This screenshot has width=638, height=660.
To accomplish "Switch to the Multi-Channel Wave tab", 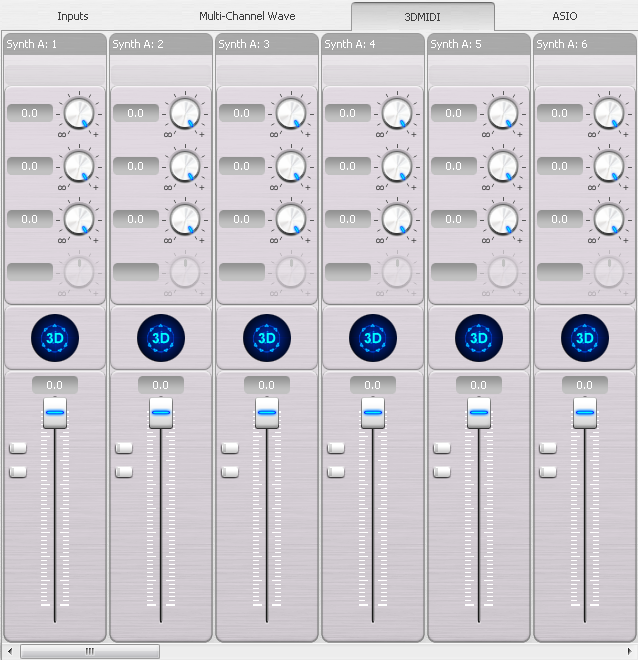I will tap(247, 16).
